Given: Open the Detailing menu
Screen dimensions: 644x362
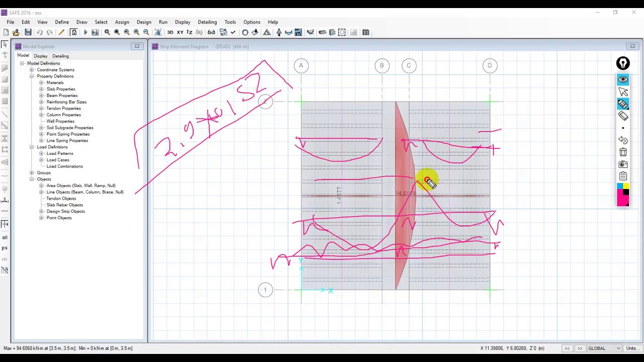Looking at the screenshot, I should [207, 22].
